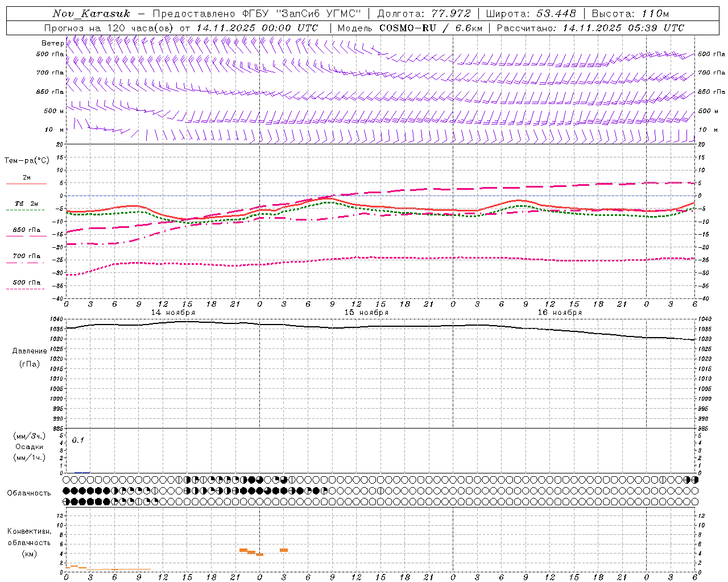Click the '0.1' precipitation amount value
The width and height of the screenshot is (728, 582).
pyautogui.click(x=78, y=440)
